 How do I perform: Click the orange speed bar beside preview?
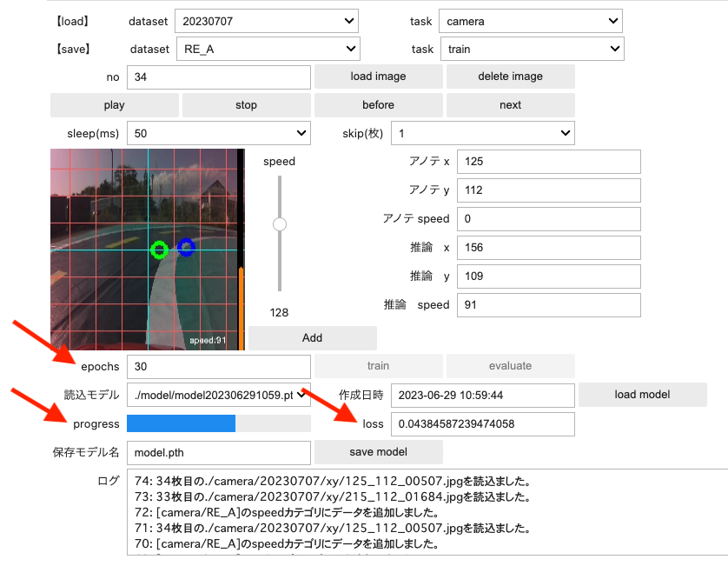241,309
